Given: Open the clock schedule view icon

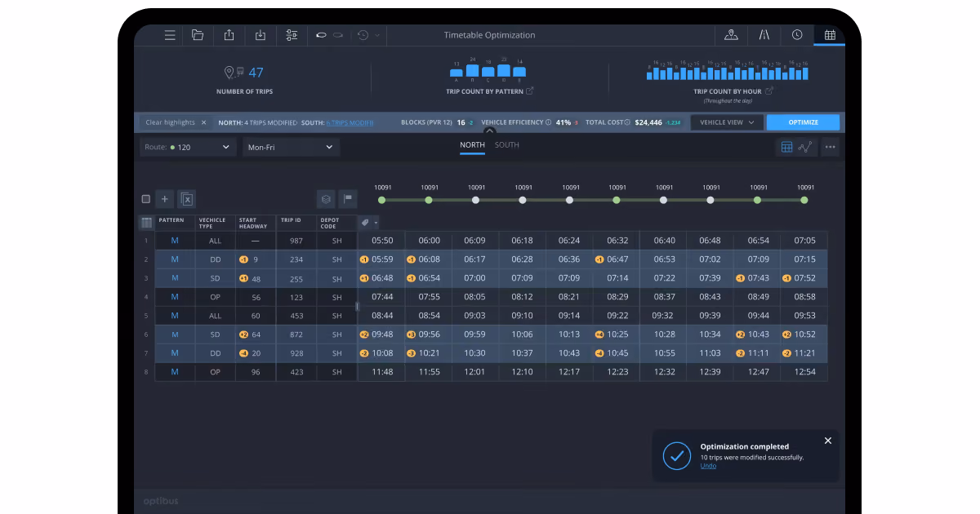Looking at the screenshot, I should [797, 35].
